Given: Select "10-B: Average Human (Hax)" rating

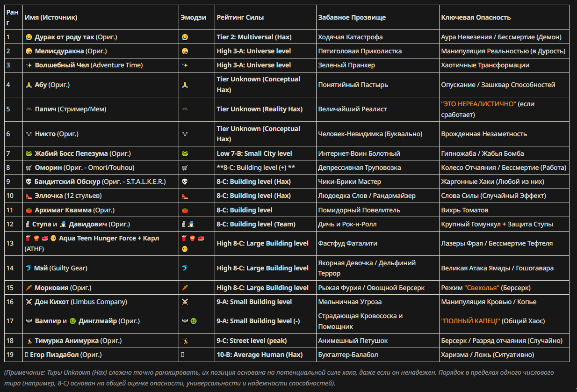Looking at the screenshot, I should coord(260,355).
